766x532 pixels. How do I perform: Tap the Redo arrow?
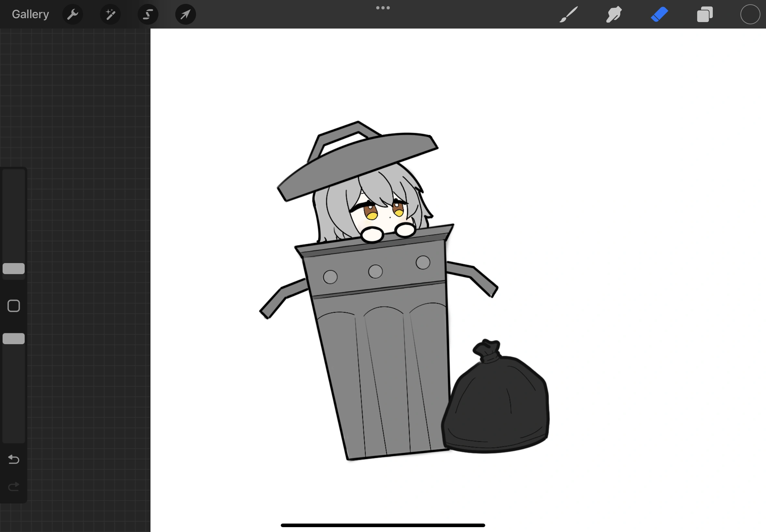pos(14,487)
